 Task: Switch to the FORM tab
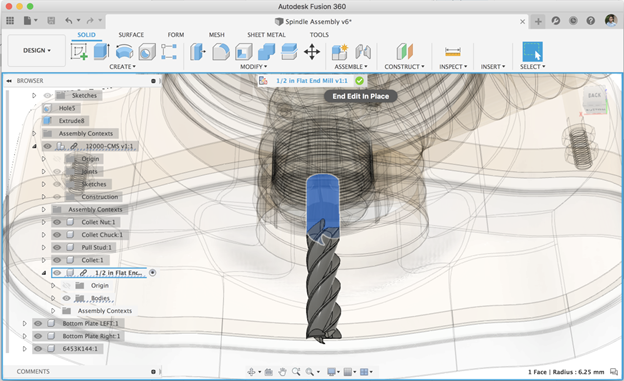point(176,35)
